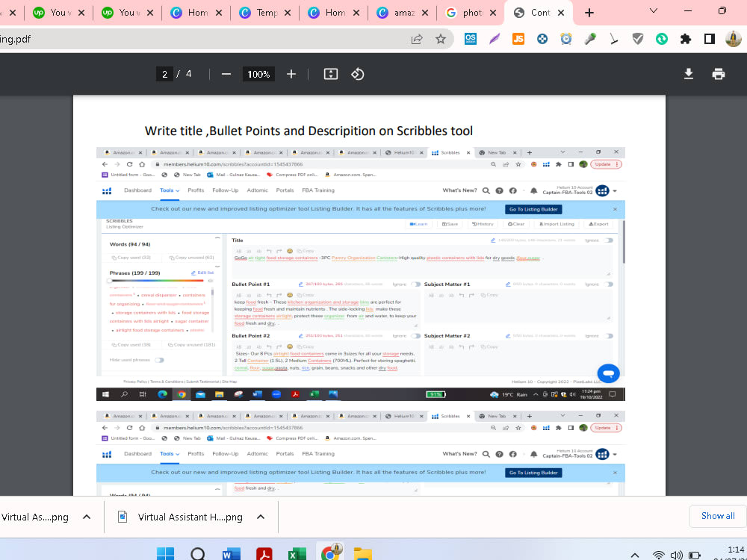Expand options for Virtual Assistant H....png download
This screenshot has width=747, height=560.
pyautogui.click(x=261, y=517)
